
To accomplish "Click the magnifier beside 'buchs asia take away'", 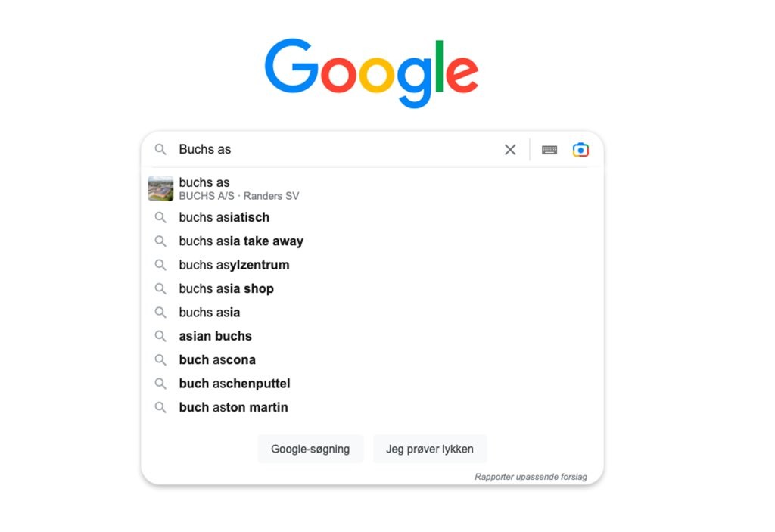I will point(160,241).
